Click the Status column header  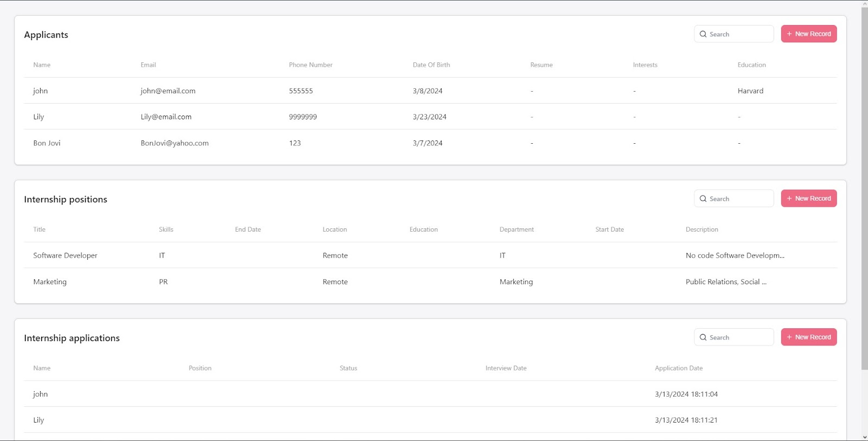pyautogui.click(x=348, y=368)
